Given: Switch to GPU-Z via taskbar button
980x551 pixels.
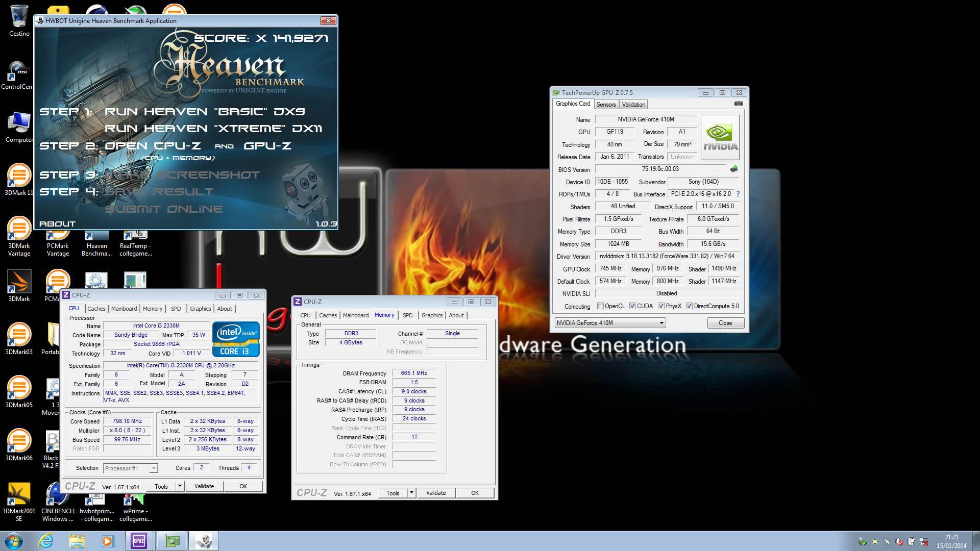Looking at the screenshot, I should (172, 541).
